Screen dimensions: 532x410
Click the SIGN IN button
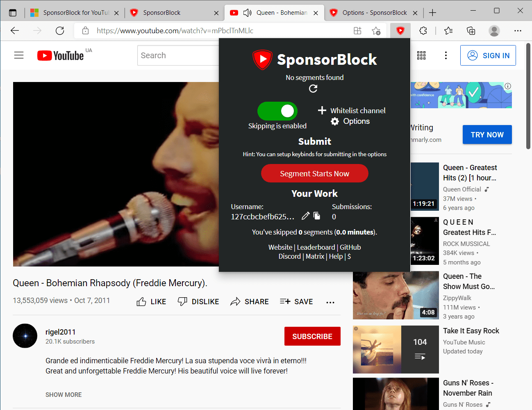tap(488, 55)
